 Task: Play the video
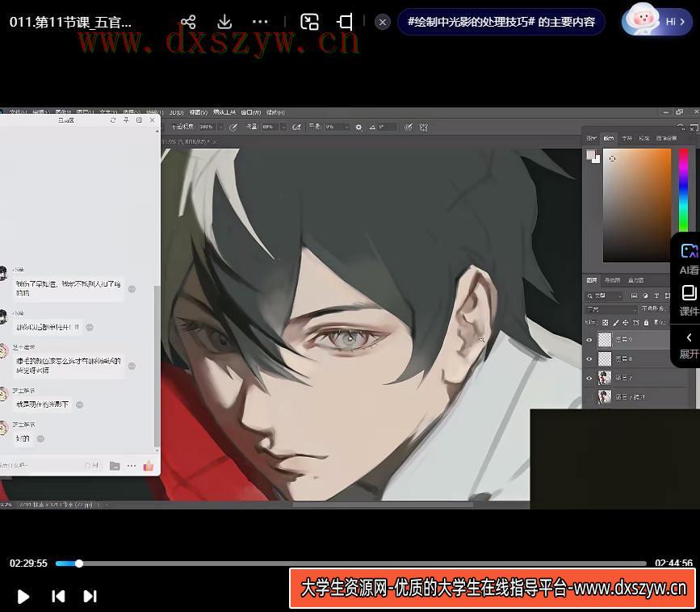click(23, 596)
